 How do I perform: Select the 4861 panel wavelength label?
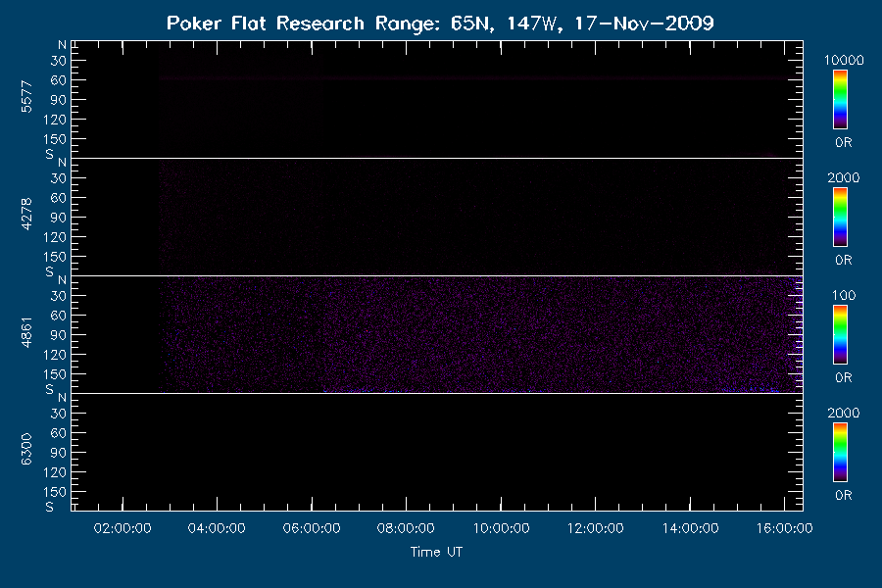[26, 332]
